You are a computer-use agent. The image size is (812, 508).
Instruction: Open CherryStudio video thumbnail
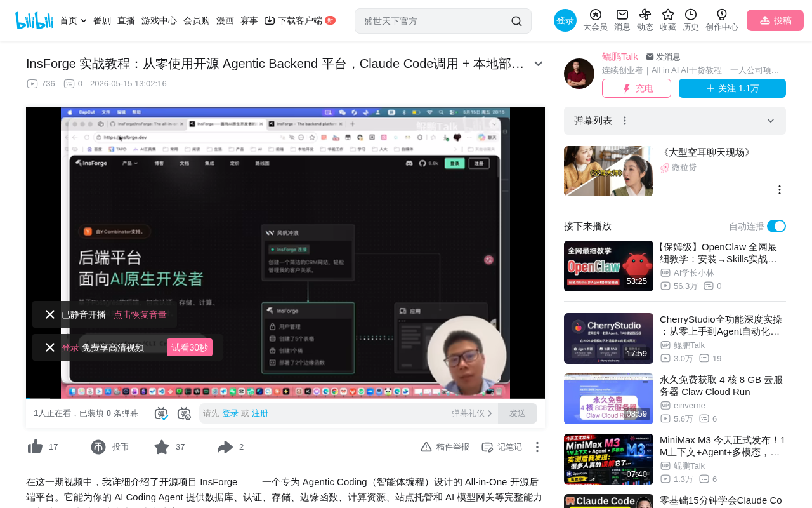(x=608, y=338)
